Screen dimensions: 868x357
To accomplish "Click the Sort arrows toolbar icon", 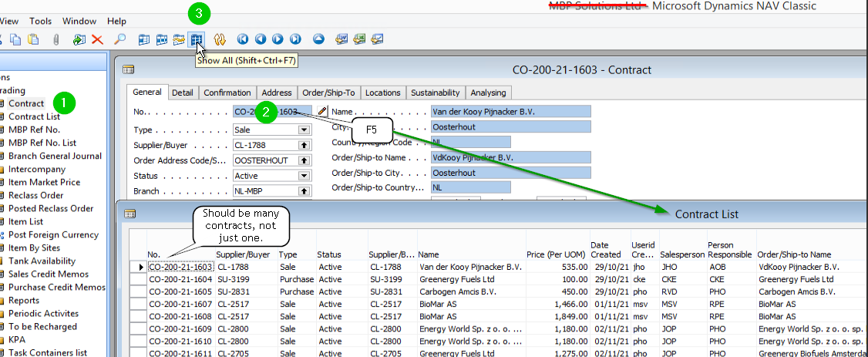I will [219, 39].
